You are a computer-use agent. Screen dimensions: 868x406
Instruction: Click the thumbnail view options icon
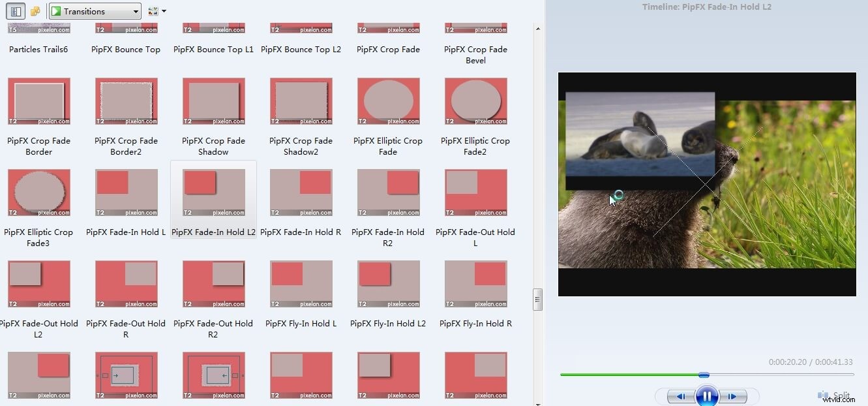tap(152, 11)
